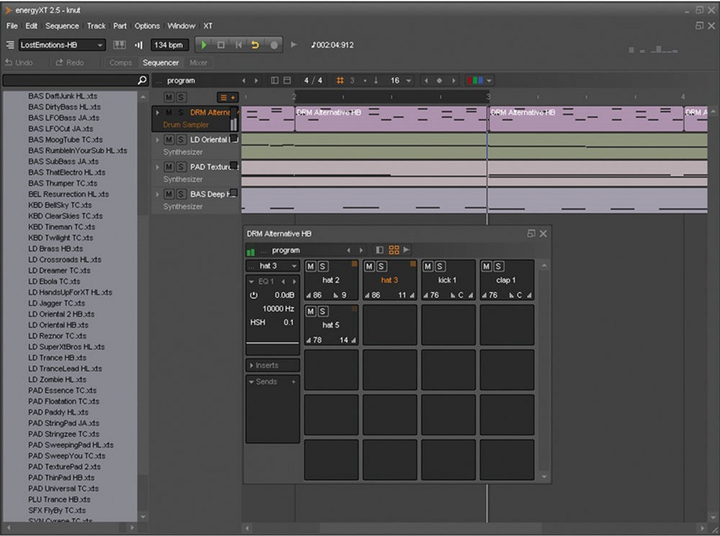Switch to the Mixer tab
Image resolution: width=720 pixels, height=536 pixels.
198,63
